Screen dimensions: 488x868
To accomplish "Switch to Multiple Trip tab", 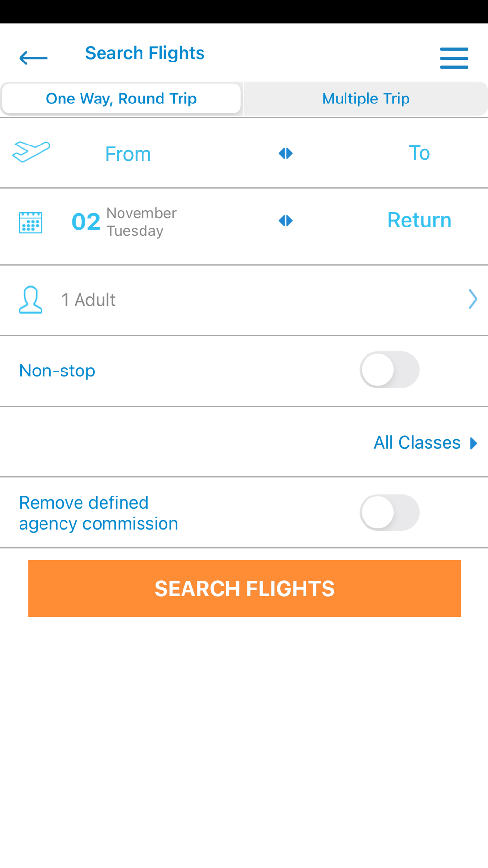I will 366,99.
